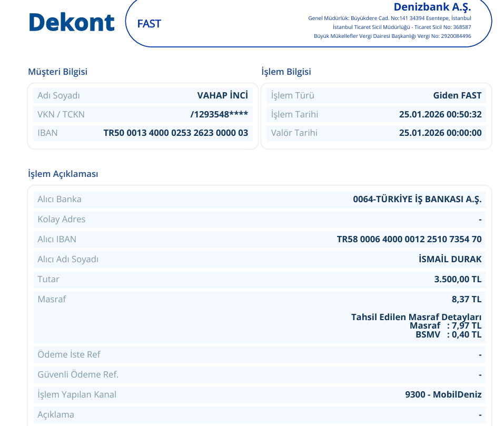The height and width of the screenshot is (426, 504).
Task: Click the İşlem Bilgisi section heading
Action: point(286,72)
